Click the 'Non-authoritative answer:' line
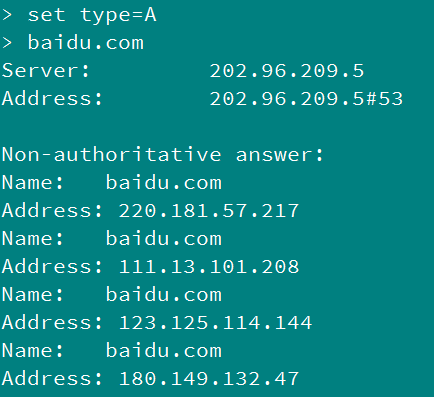Screen dimensions: 434x397 (x=163, y=154)
